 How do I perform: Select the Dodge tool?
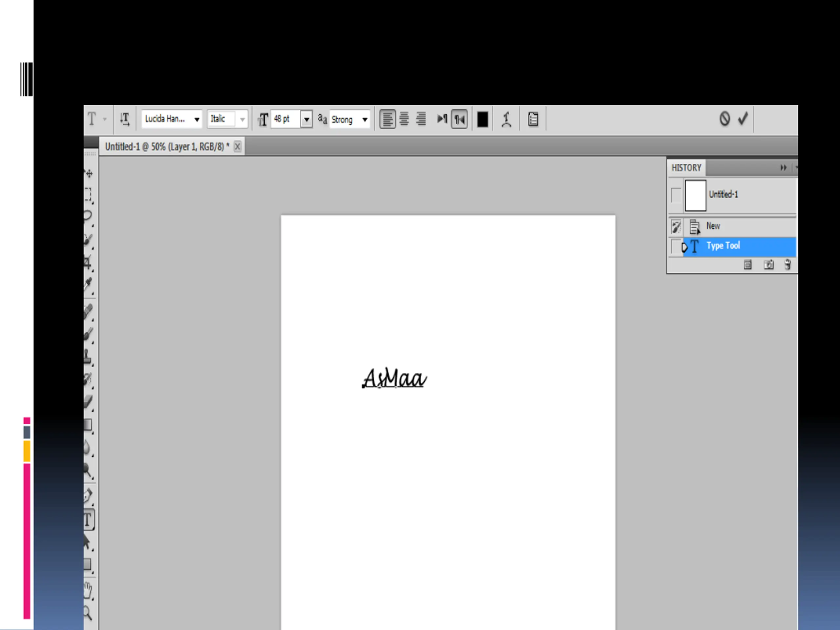point(89,471)
